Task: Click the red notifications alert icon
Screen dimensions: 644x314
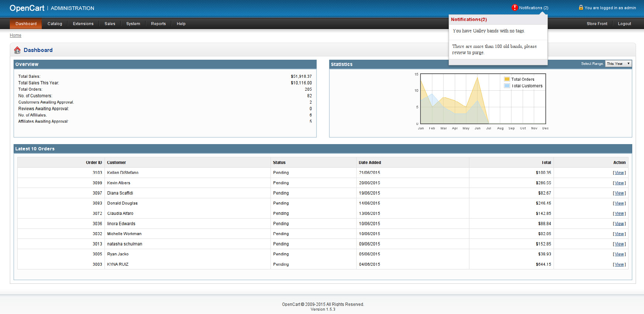Action: [515, 7]
